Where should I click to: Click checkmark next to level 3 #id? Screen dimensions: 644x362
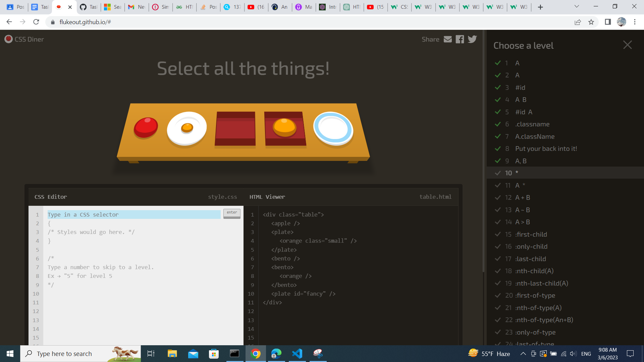[498, 87]
